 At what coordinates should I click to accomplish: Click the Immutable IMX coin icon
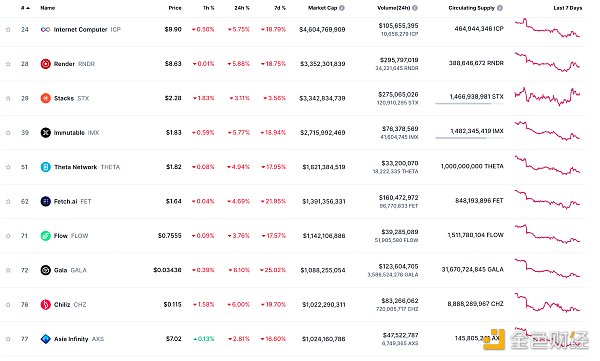(x=46, y=133)
